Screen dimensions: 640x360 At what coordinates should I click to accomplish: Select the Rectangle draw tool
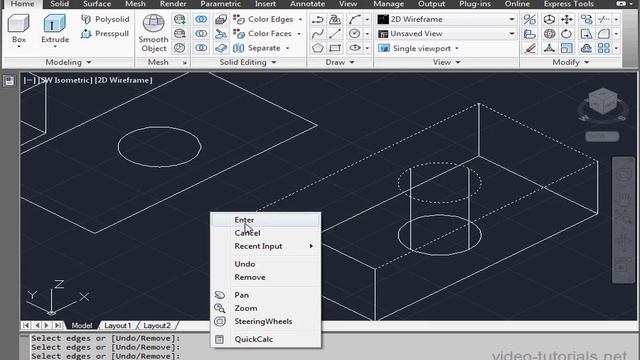pos(335,48)
